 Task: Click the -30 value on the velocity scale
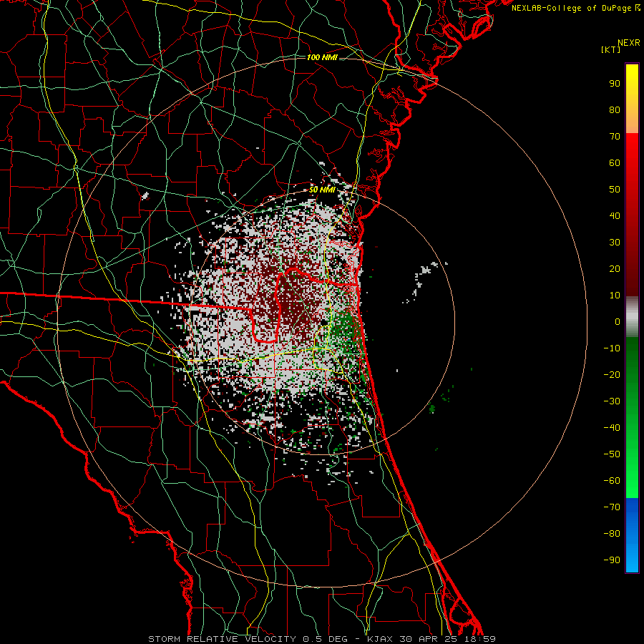(612, 401)
